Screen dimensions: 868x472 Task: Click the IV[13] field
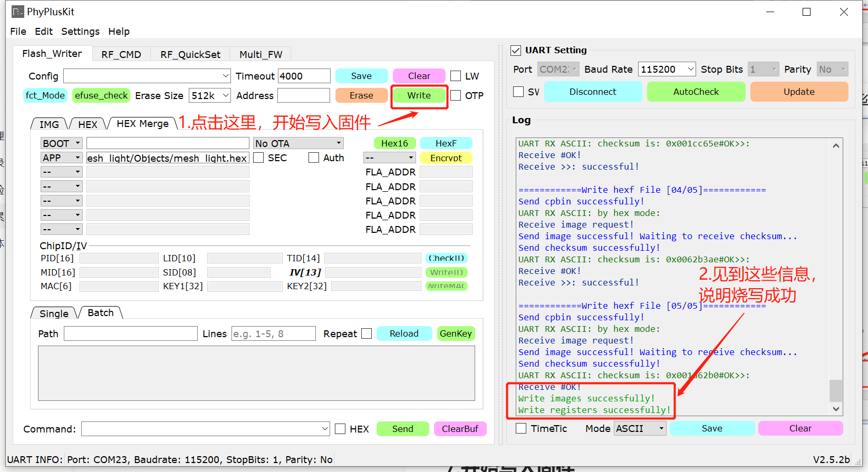373,272
